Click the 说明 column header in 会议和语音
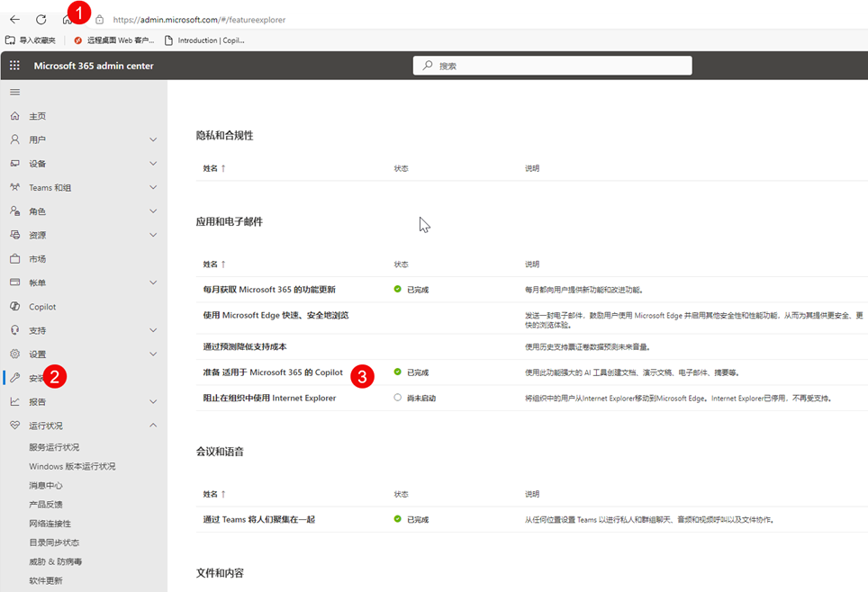This screenshot has width=868, height=592. pyautogui.click(x=532, y=494)
